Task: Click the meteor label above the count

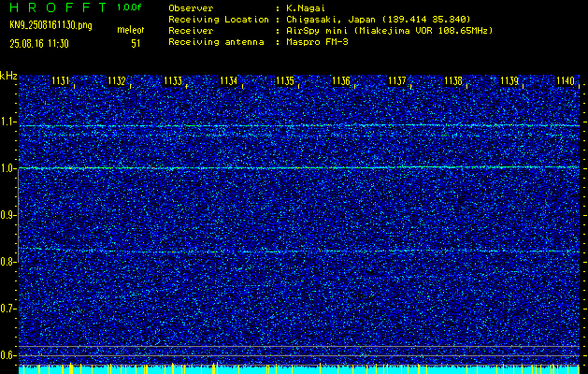Action: click(x=131, y=30)
